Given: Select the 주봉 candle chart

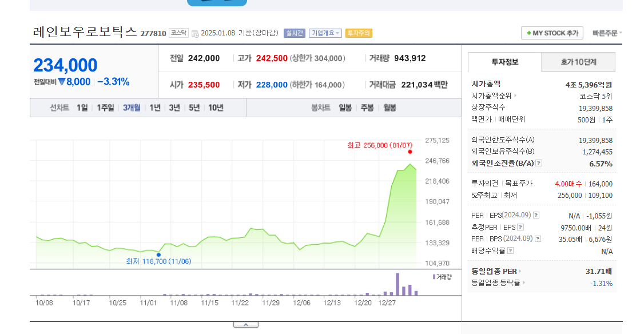Looking at the screenshot, I should [367, 108].
